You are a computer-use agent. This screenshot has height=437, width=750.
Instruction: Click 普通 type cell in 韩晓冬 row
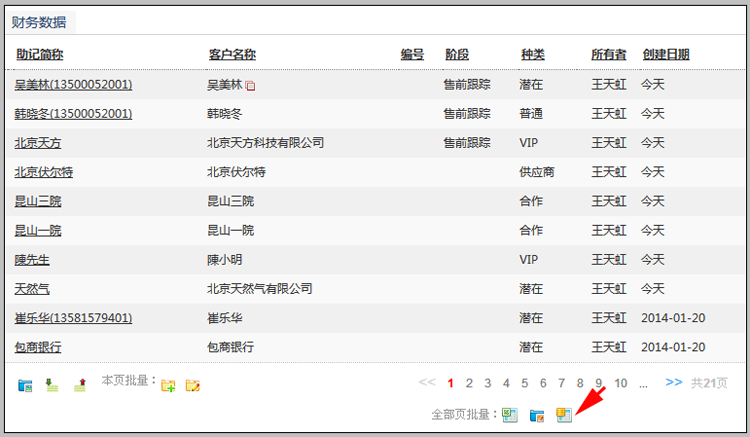point(531,114)
